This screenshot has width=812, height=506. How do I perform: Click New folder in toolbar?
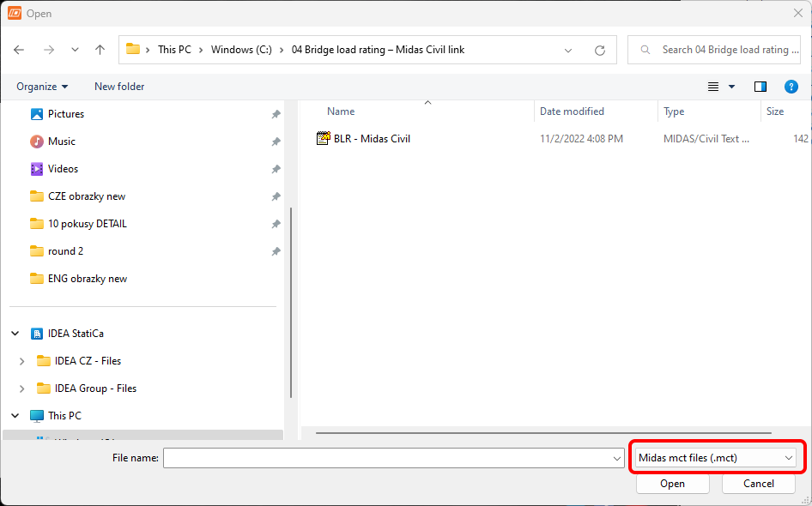tap(119, 87)
